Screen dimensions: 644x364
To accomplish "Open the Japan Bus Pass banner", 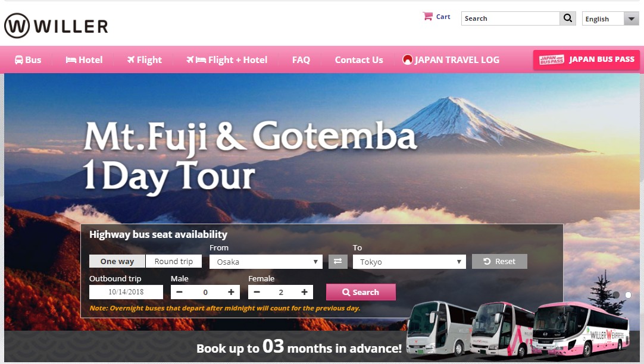I will [x=586, y=59].
